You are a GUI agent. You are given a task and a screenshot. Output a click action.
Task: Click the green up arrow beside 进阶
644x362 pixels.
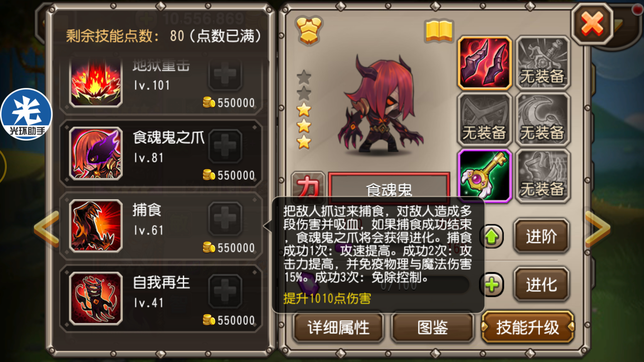(x=492, y=236)
